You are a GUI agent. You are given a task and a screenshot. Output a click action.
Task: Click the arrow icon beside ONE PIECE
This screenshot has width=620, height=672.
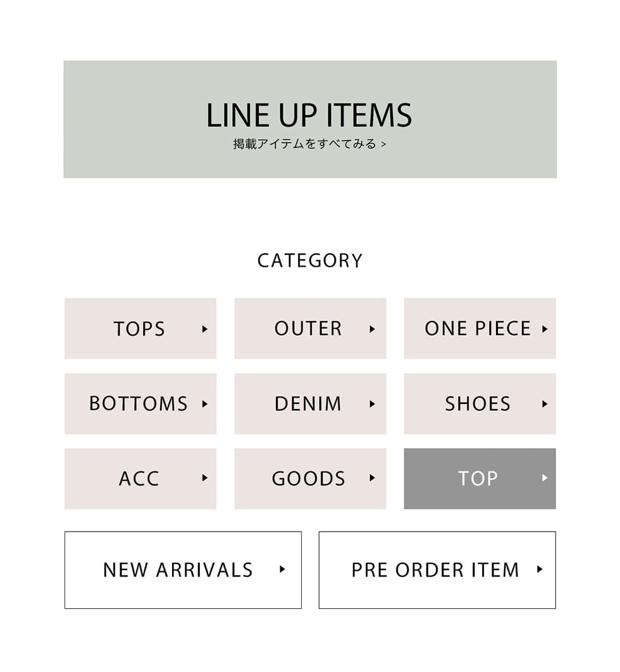[x=545, y=329]
